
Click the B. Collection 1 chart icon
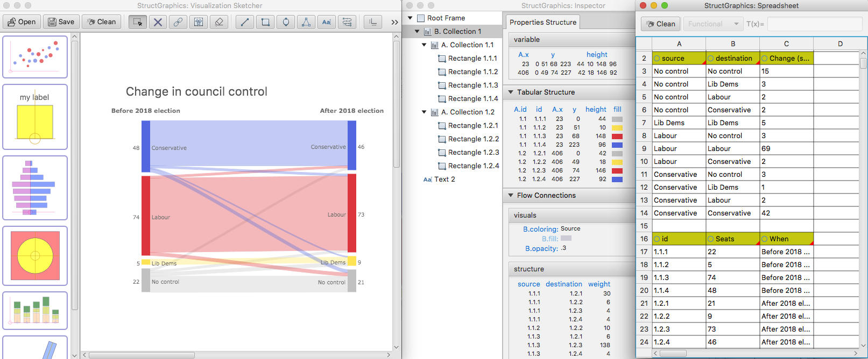pyautogui.click(x=428, y=31)
